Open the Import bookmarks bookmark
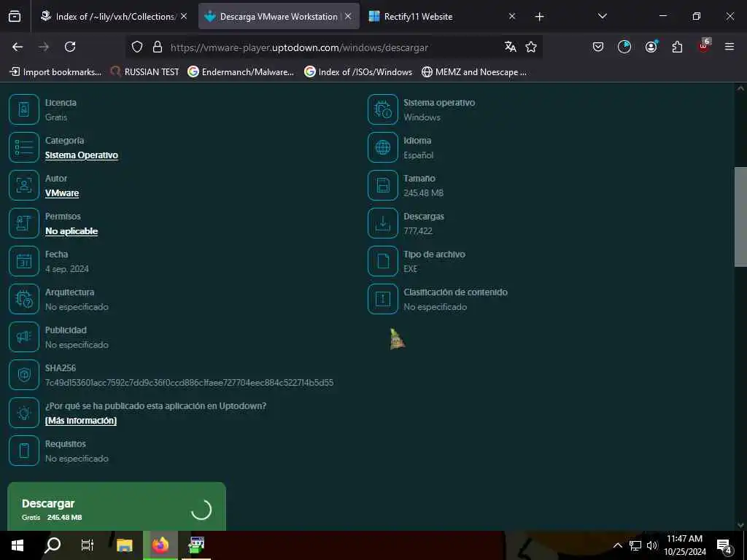The width and height of the screenshot is (747, 560). 55,72
